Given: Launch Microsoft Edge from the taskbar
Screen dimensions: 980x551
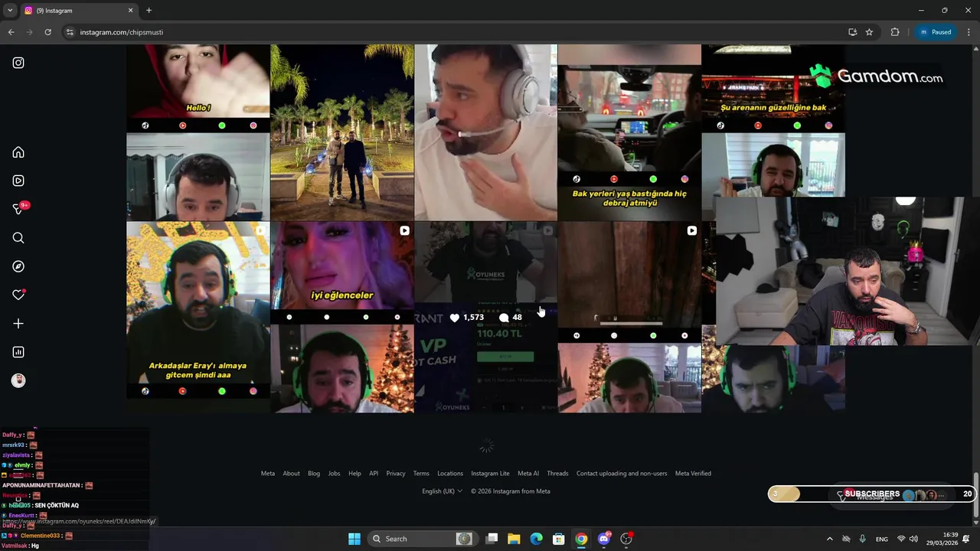Looking at the screenshot, I should (x=536, y=539).
